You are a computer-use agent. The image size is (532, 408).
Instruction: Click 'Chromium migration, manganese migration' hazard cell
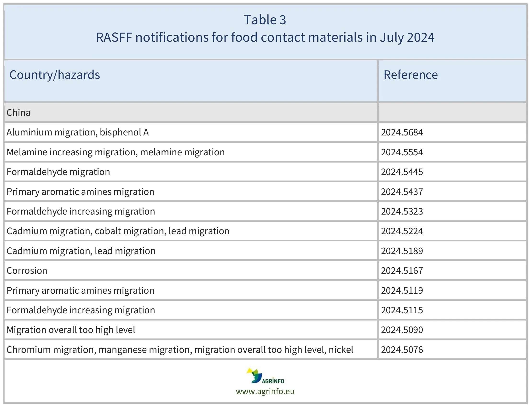(191, 350)
